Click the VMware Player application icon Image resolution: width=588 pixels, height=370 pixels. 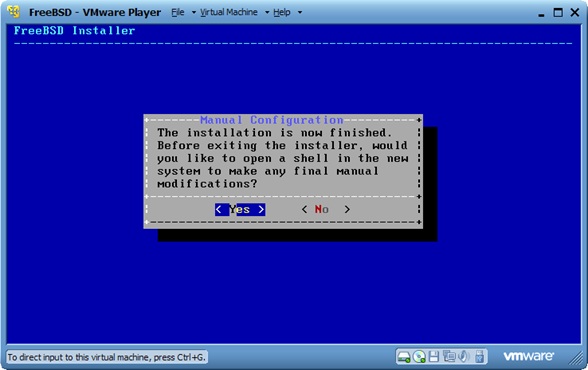[14, 12]
